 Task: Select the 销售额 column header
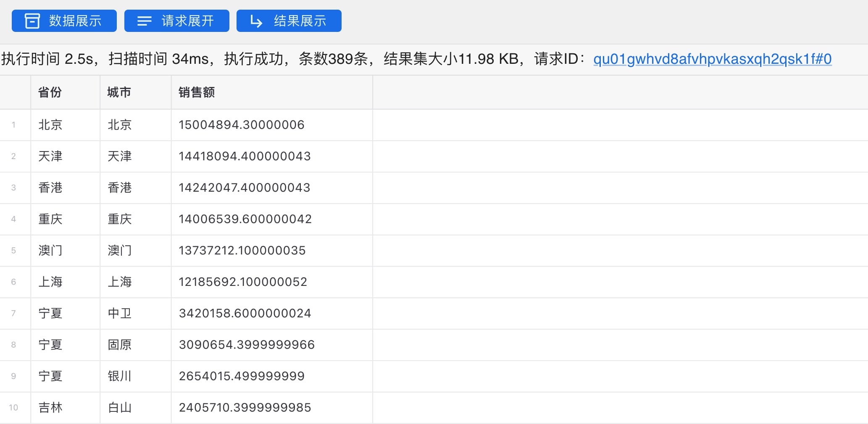[x=196, y=92]
